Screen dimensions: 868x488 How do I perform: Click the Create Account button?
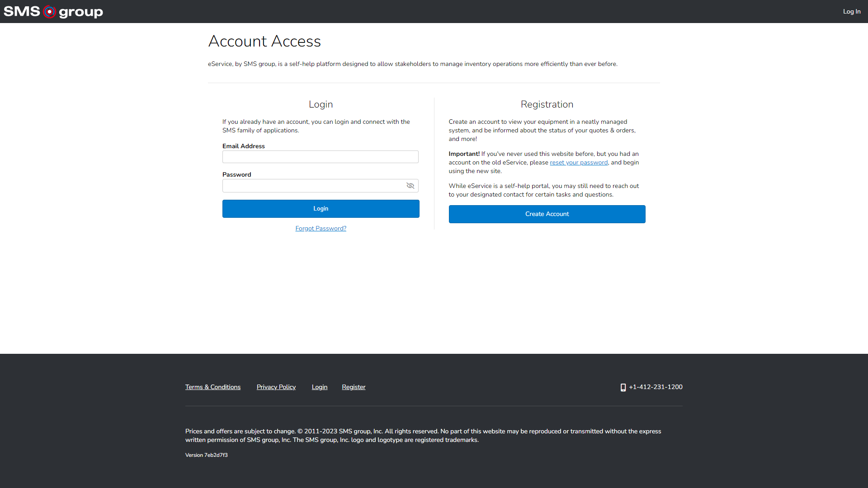[547, 214]
